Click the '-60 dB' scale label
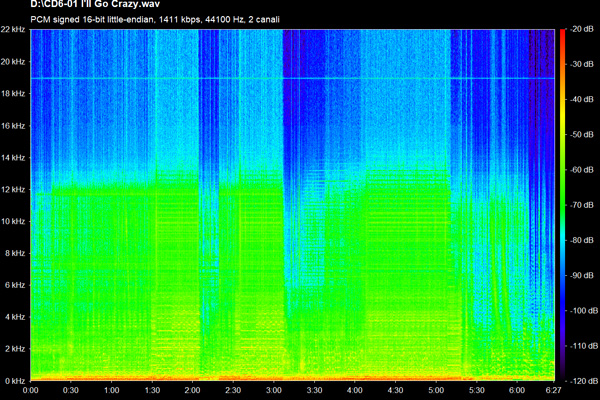 tap(582, 170)
